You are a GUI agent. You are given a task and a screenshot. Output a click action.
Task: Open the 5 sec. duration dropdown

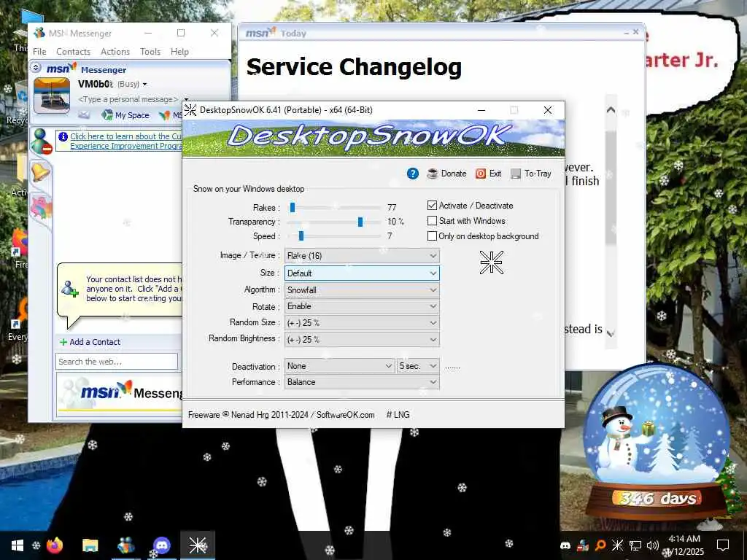pyautogui.click(x=418, y=366)
